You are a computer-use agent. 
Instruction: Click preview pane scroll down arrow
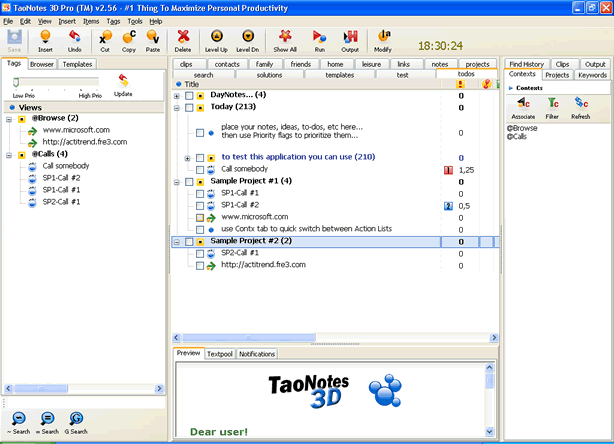[489, 431]
